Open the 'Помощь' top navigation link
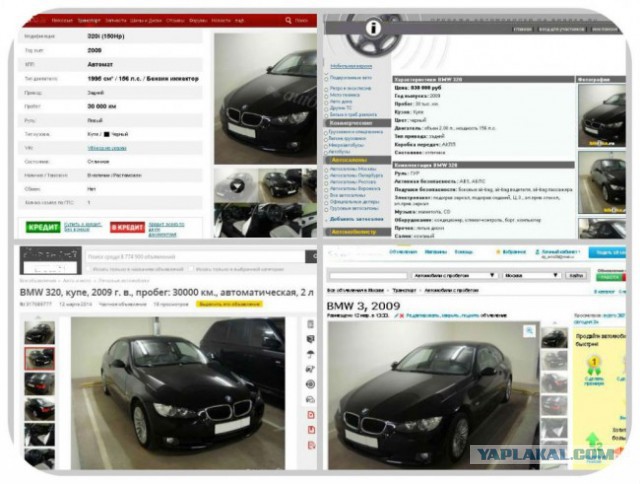The height and width of the screenshot is (484, 640). (463, 252)
